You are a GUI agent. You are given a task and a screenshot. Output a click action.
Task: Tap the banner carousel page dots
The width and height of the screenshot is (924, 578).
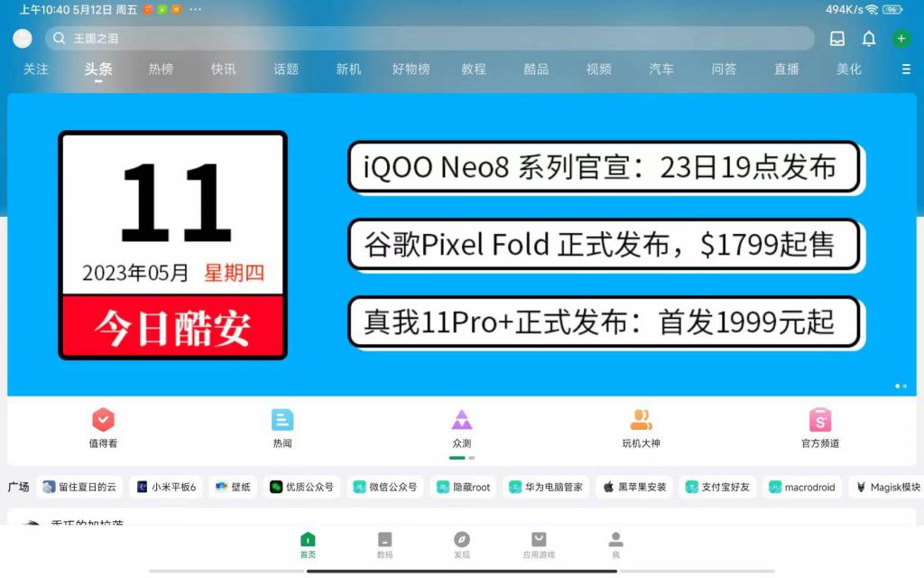coord(901,387)
